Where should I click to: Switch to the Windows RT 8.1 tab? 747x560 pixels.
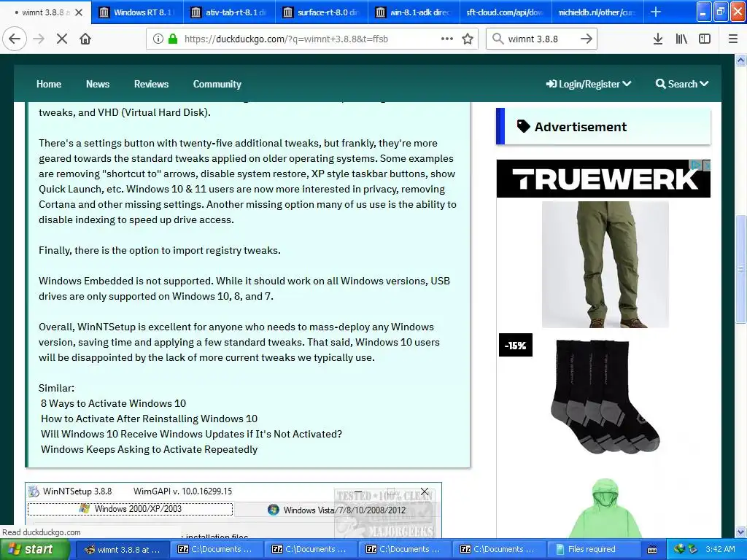pyautogui.click(x=136, y=12)
